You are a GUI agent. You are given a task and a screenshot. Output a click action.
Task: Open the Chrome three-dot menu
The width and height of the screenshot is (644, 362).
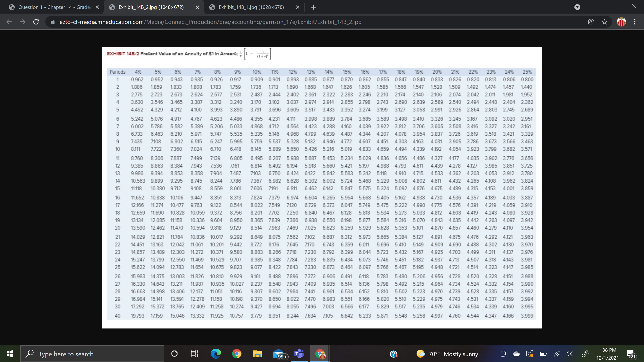[x=635, y=22]
